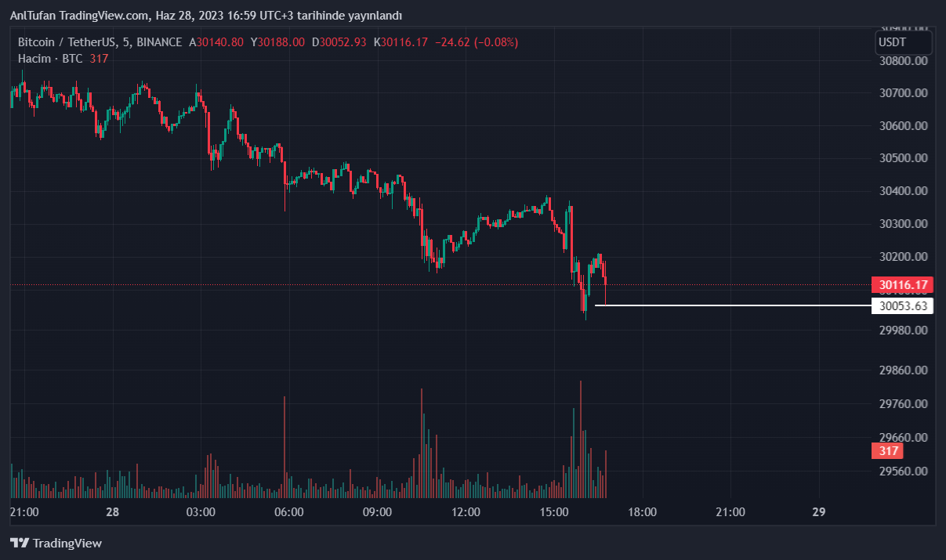Select the 12:00 time axis marker
This screenshot has width=946, height=560.
coord(466,512)
